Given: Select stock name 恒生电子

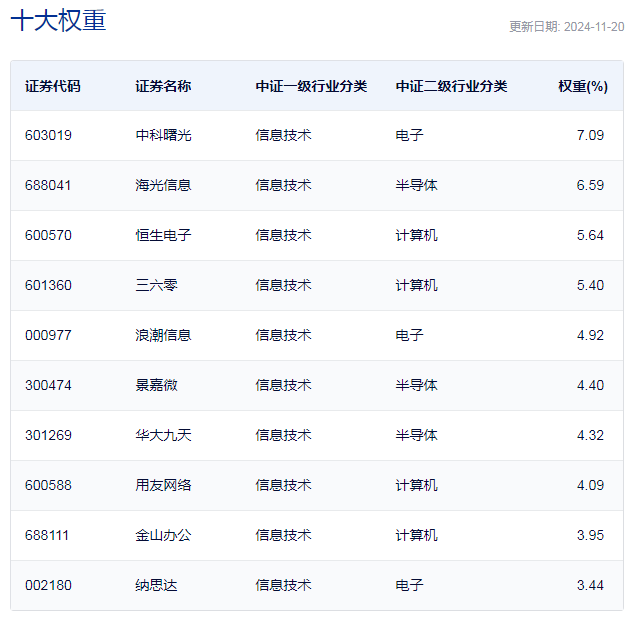Looking at the screenshot, I should (163, 235).
